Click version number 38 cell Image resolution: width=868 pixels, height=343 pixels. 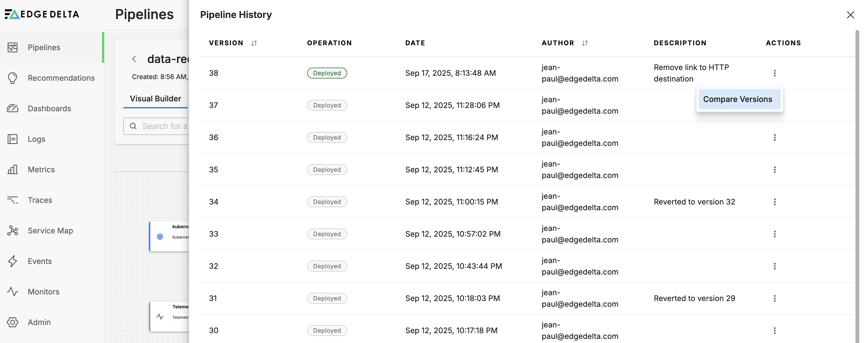click(x=214, y=73)
